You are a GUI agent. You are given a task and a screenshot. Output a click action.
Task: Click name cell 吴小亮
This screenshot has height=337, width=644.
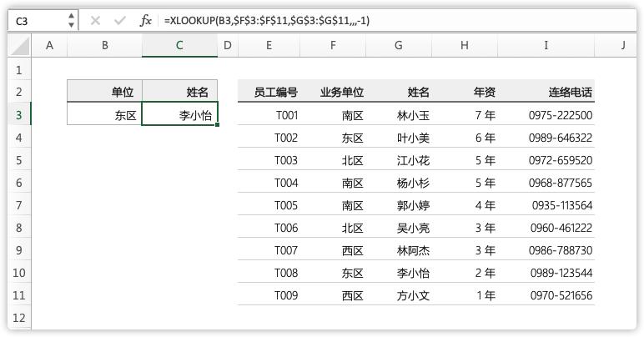[x=399, y=228]
